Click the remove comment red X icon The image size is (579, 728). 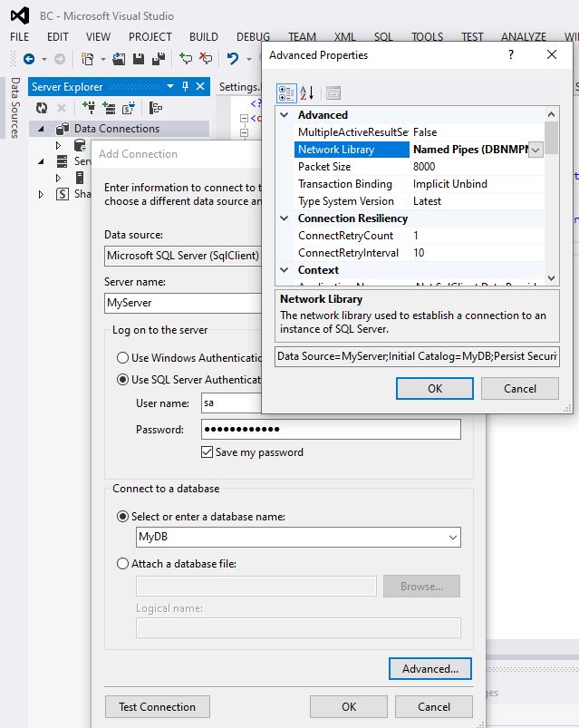[205, 59]
